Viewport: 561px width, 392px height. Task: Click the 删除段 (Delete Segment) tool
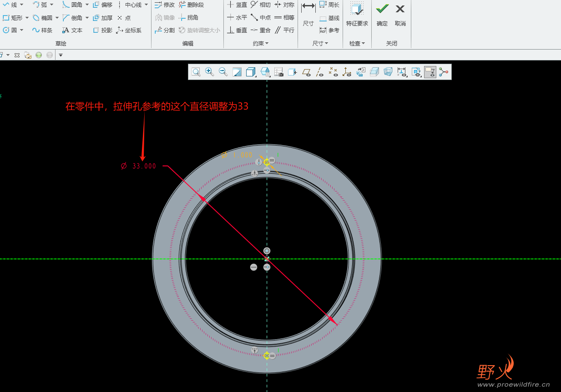[191, 5]
